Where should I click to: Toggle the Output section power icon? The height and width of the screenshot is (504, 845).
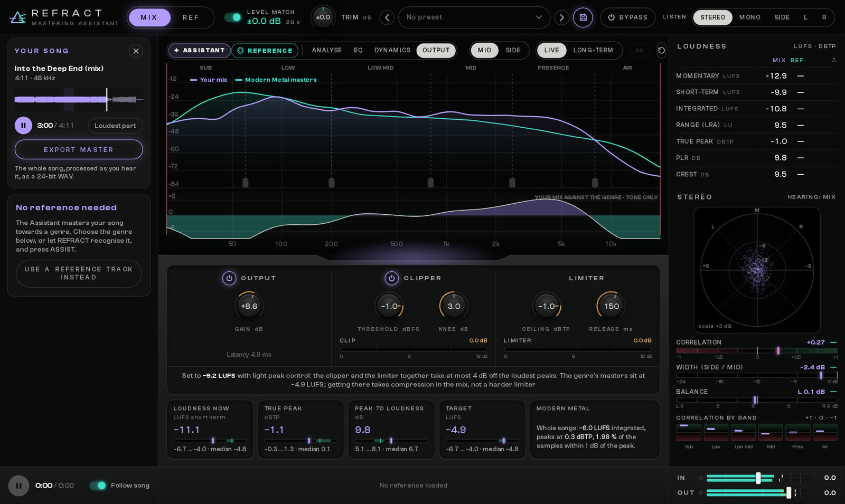tap(229, 278)
